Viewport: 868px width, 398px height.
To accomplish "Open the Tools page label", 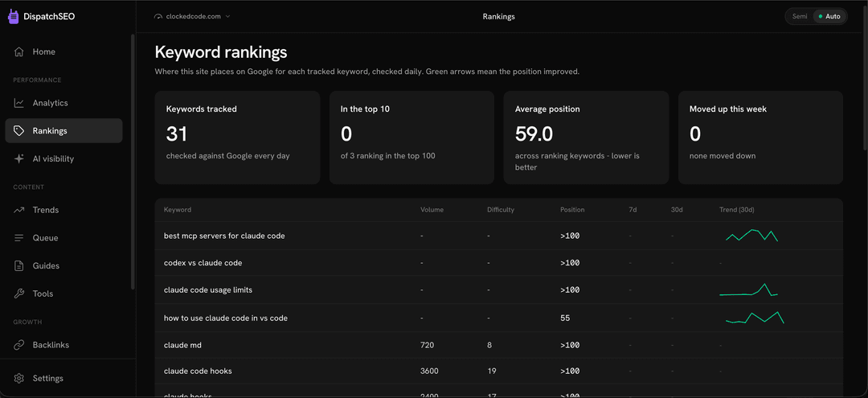I will click(x=43, y=294).
